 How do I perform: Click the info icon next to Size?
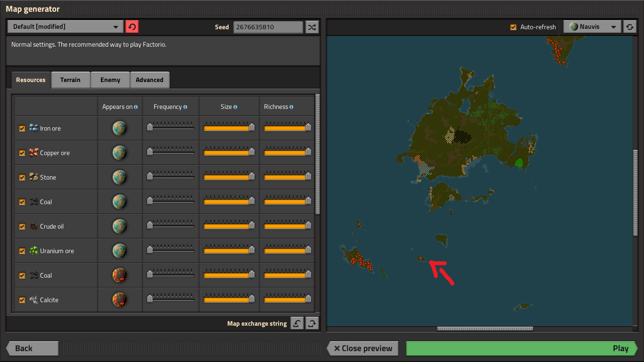click(235, 107)
